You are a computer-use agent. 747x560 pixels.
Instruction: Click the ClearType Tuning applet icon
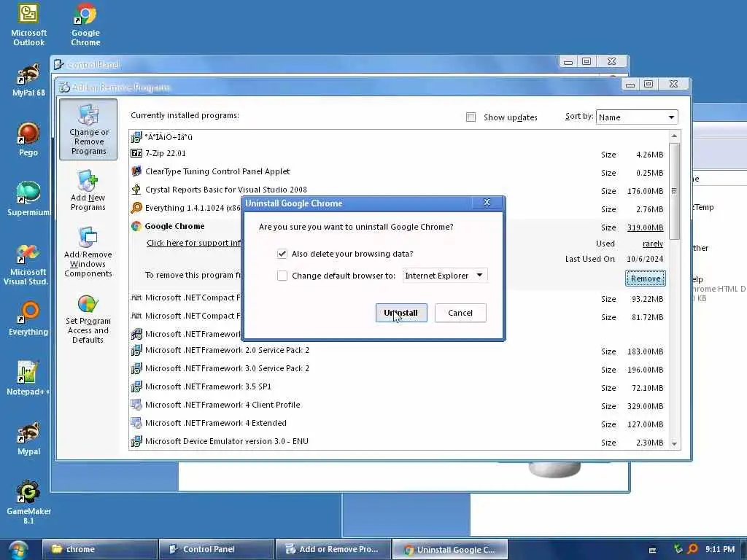pos(136,171)
